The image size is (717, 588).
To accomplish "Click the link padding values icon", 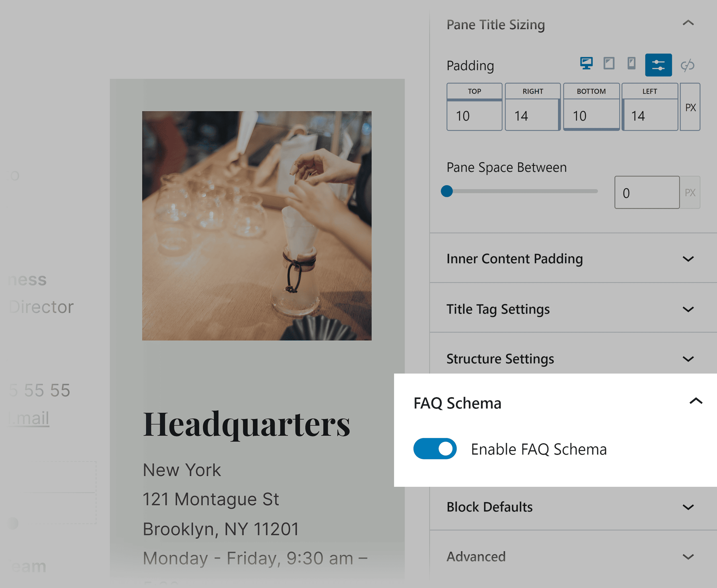I will point(687,65).
